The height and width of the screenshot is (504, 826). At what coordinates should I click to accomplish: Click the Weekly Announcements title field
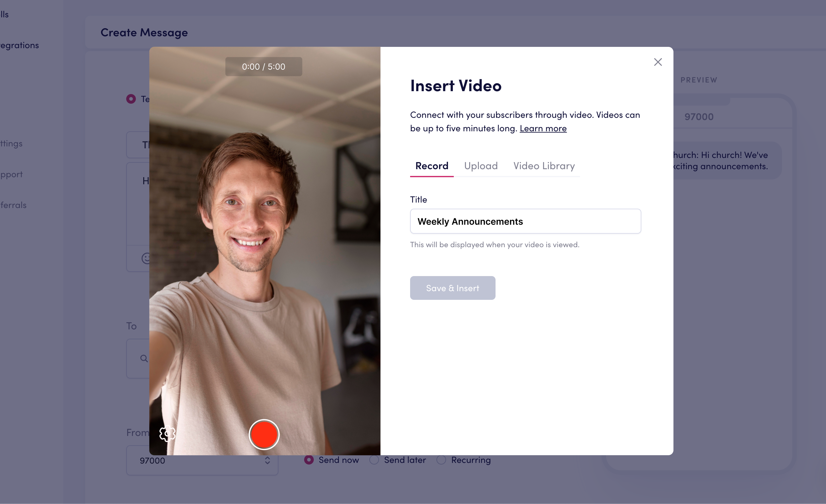coord(525,221)
